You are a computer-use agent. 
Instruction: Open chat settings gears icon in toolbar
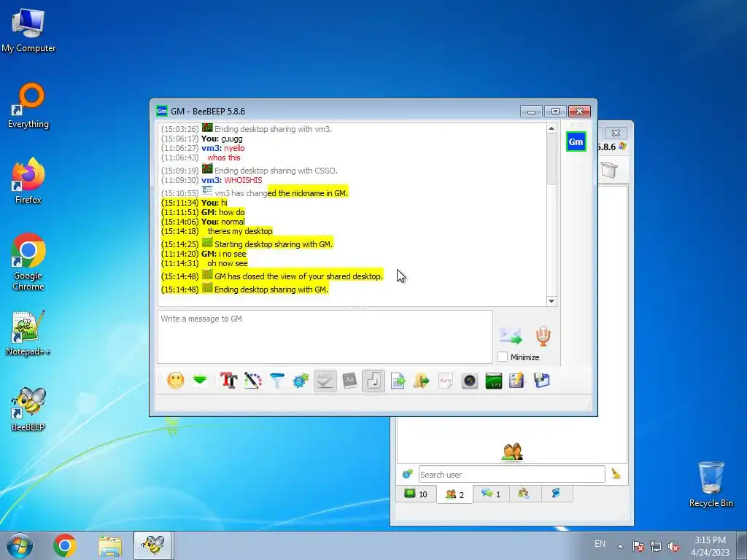click(x=301, y=381)
